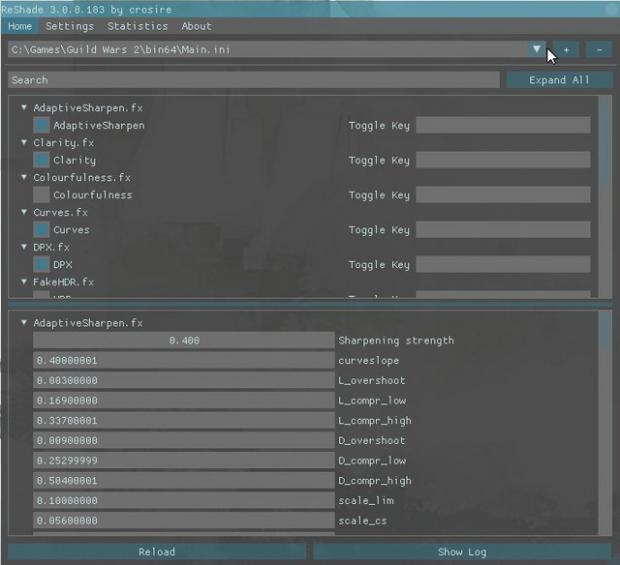The height and width of the screenshot is (565, 620).
Task: Click the Show Log button
Action: tap(462, 552)
